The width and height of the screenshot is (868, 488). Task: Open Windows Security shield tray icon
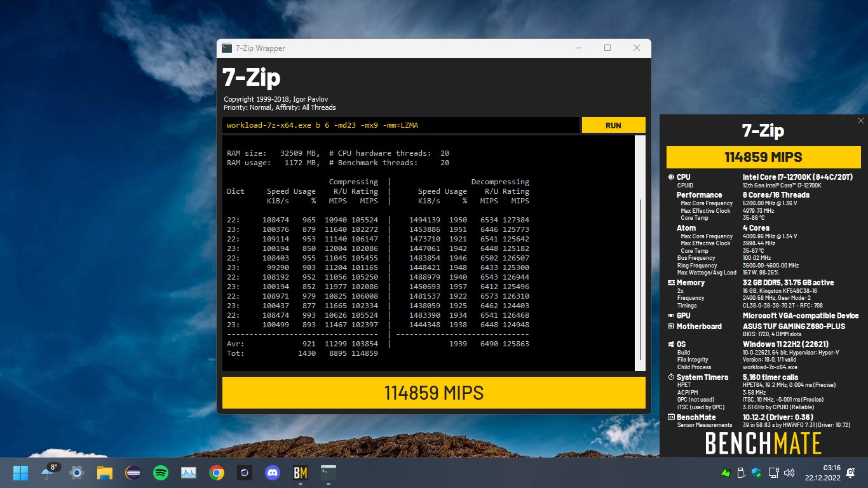point(756,473)
